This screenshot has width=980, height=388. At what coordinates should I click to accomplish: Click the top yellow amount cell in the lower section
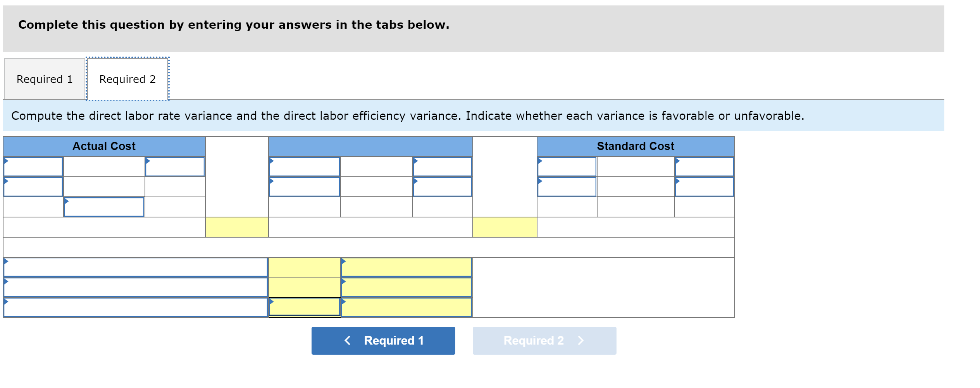[x=304, y=267]
